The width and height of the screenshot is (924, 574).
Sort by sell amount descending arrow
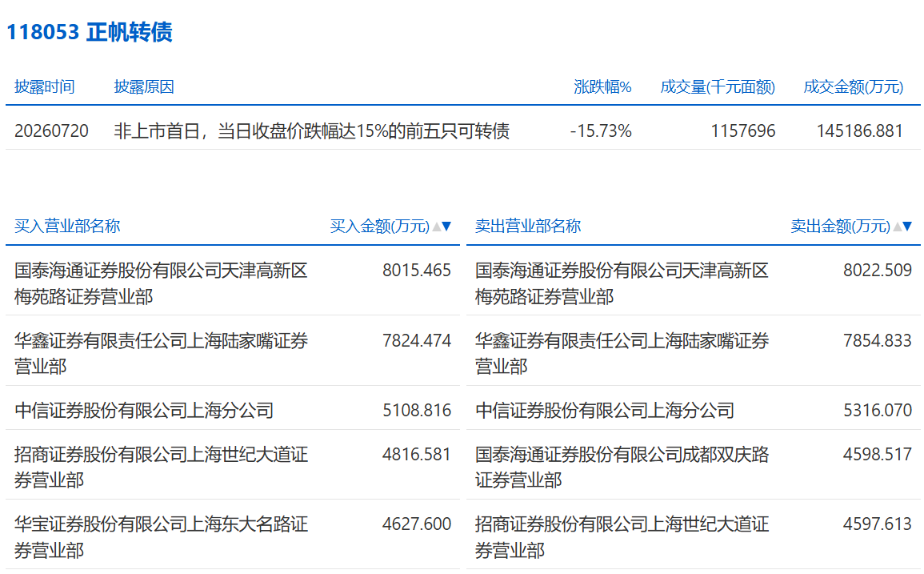[x=907, y=226]
